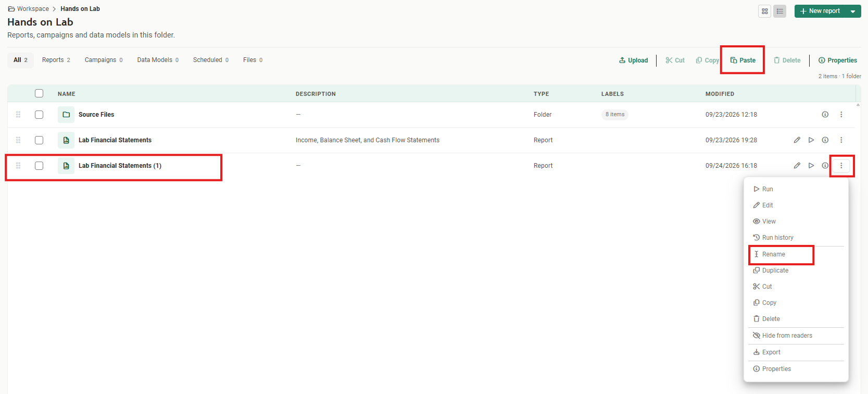
Task: Switch to the Reports tab
Action: pos(56,60)
